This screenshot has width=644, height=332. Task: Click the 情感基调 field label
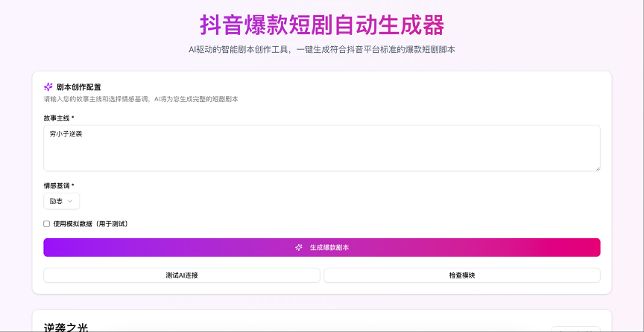59,185
